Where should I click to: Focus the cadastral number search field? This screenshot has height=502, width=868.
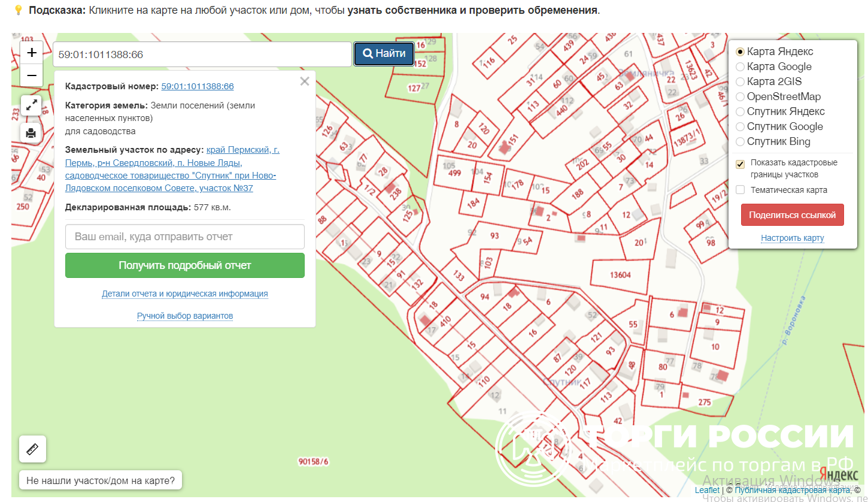[x=202, y=55]
